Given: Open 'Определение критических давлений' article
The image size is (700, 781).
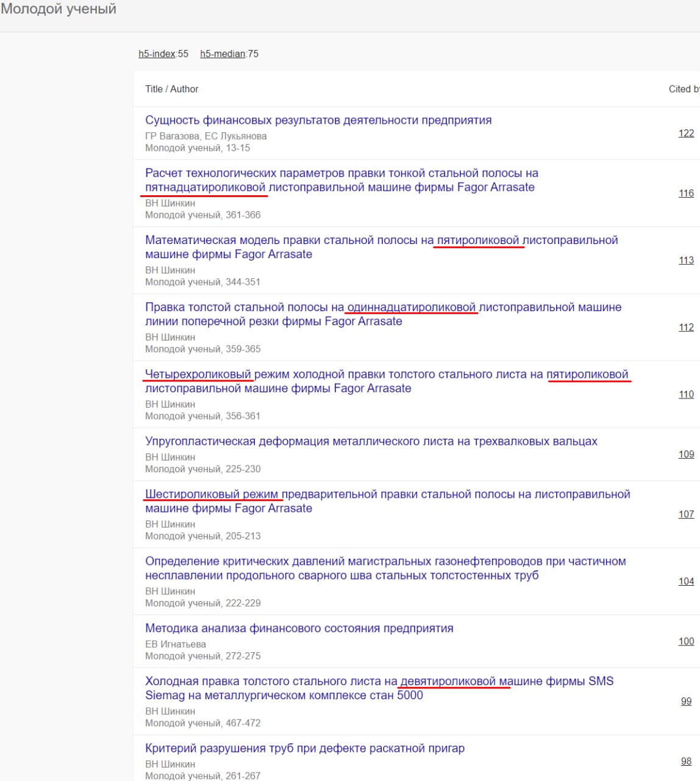Looking at the screenshot, I should click(x=385, y=568).
